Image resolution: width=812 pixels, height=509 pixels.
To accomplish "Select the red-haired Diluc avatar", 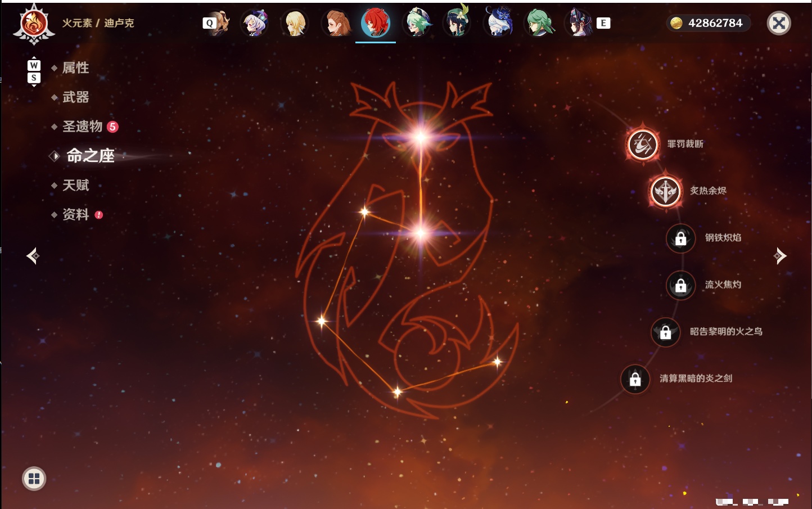I will coord(376,24).
